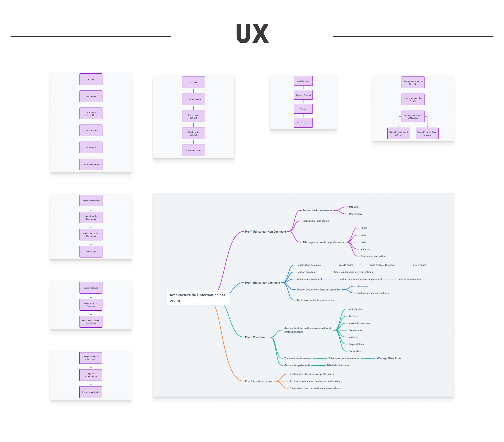This screenshot has width=504, height=442.
Task: Select the Formulaire d'Inscription flow node
Action: pyautogui.click(x=91, y=113)
